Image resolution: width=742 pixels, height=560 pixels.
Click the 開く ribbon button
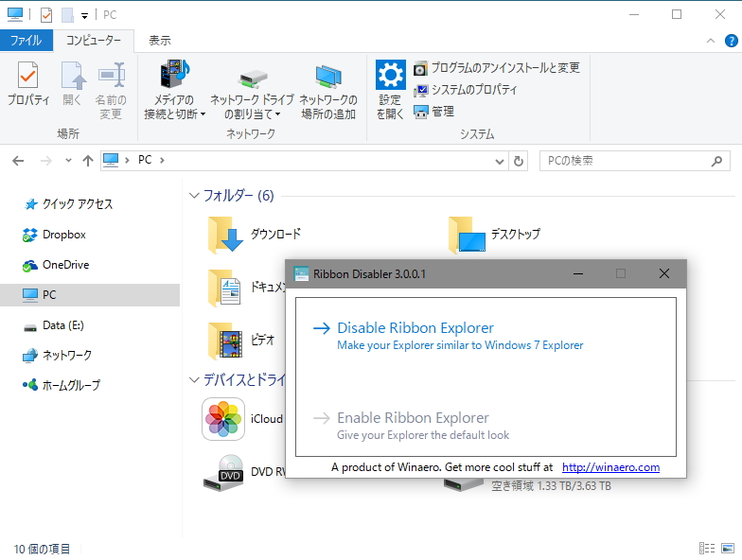pos(72,83)
